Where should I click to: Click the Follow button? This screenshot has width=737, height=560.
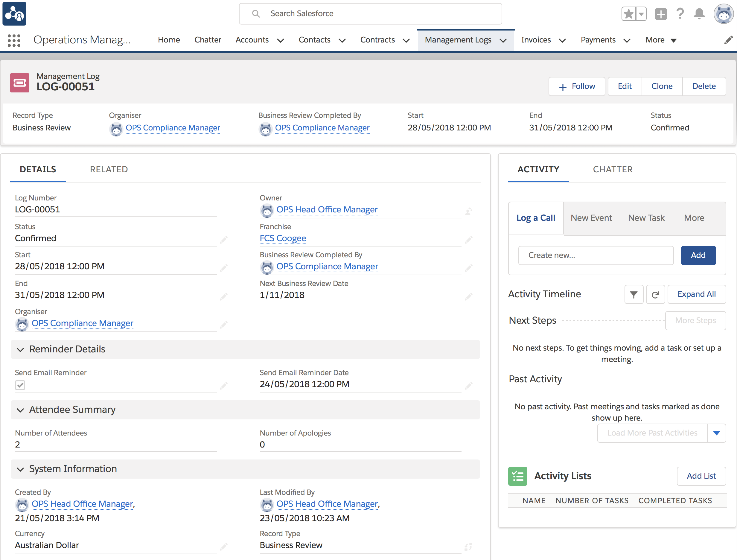pyautogui.click(x=577, y=86)
